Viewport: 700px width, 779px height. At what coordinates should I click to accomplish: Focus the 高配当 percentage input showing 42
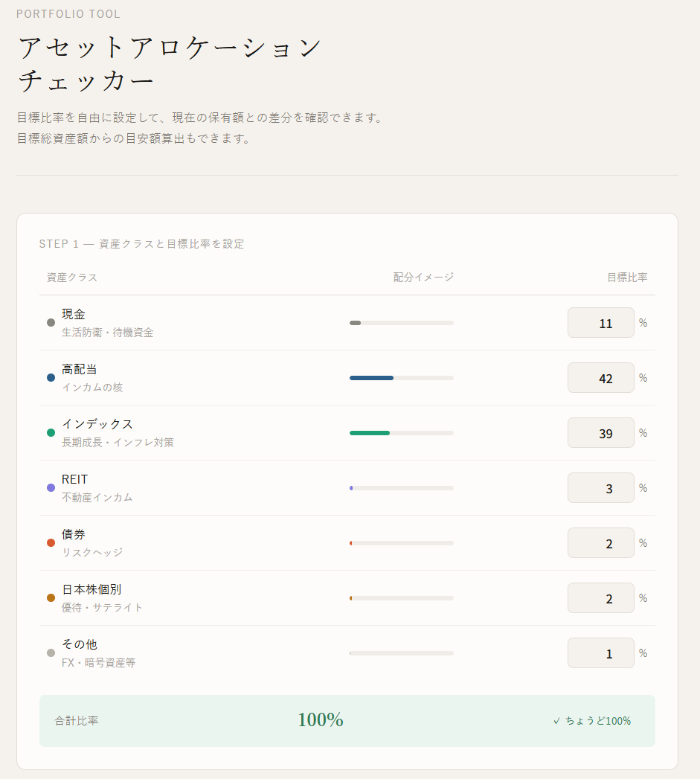point(600,378)
